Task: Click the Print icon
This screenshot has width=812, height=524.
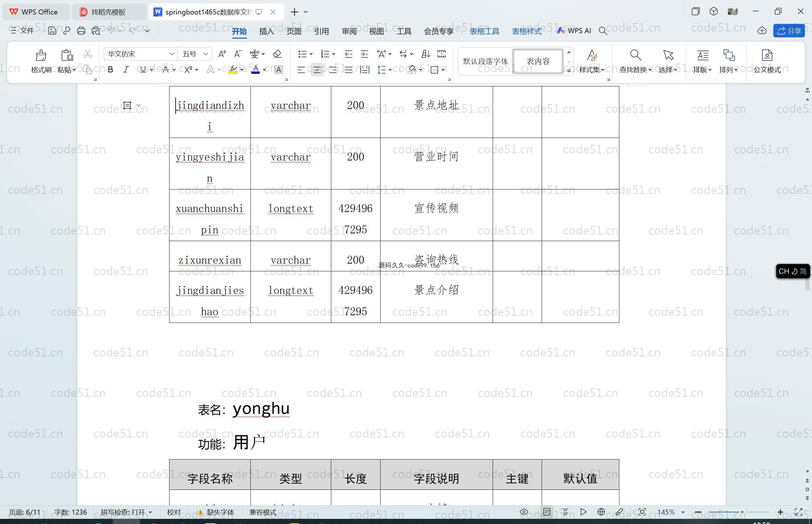Action: tap(81, 31)
